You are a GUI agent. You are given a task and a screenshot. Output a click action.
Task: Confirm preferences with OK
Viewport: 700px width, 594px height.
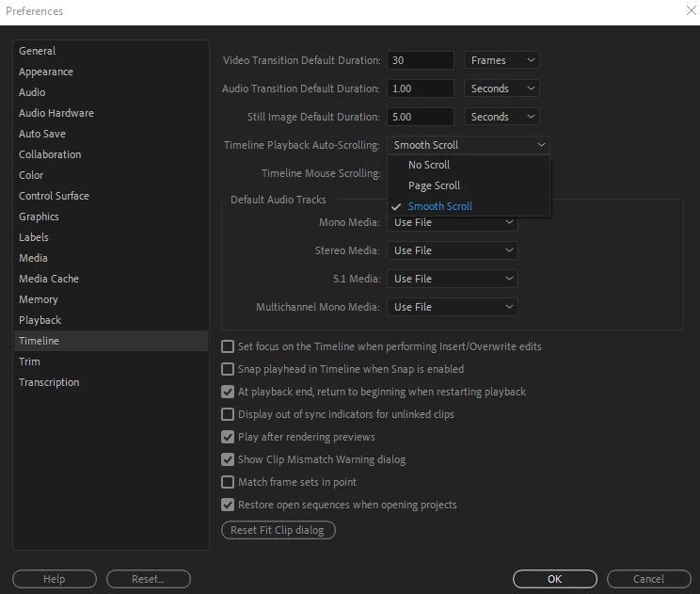point(555,579)
